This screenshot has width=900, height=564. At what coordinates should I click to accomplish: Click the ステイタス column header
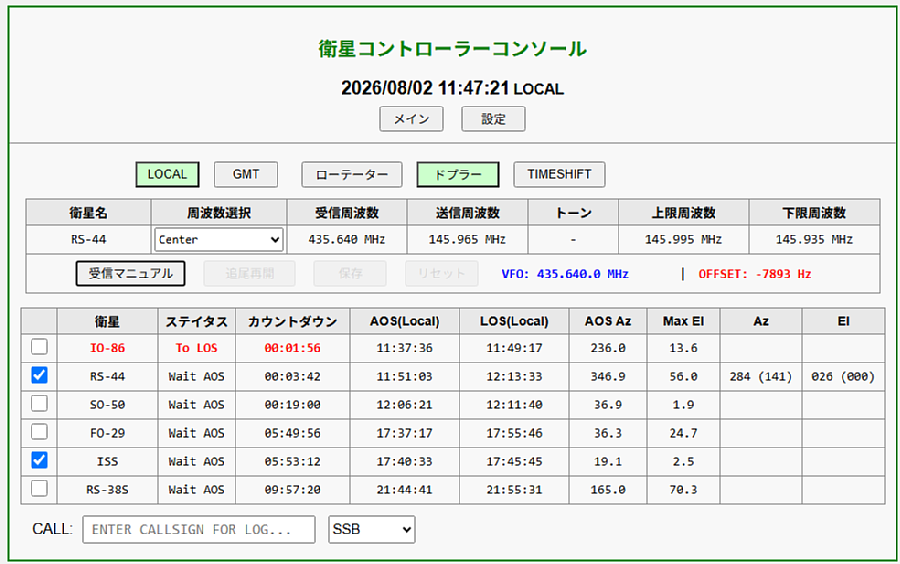[x=196, y=322]
